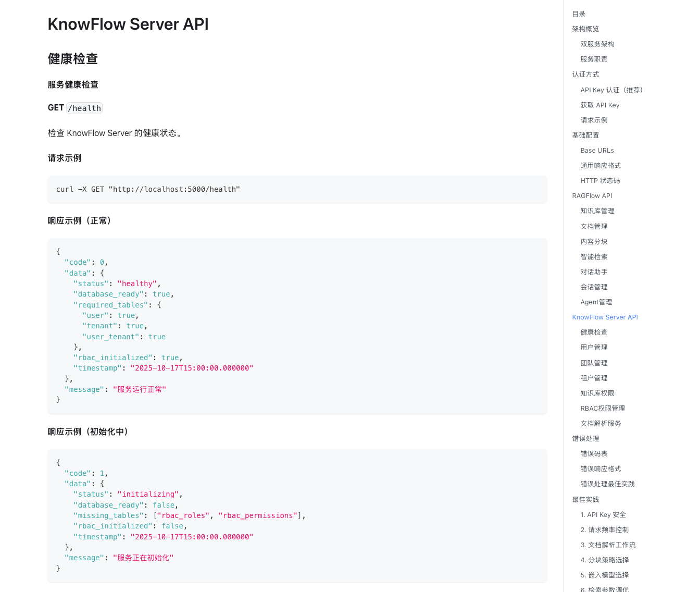Jump to 健康检查 in the sidebar
The image size is (700, 592).
pyautogui.click(x=594, y=332)
